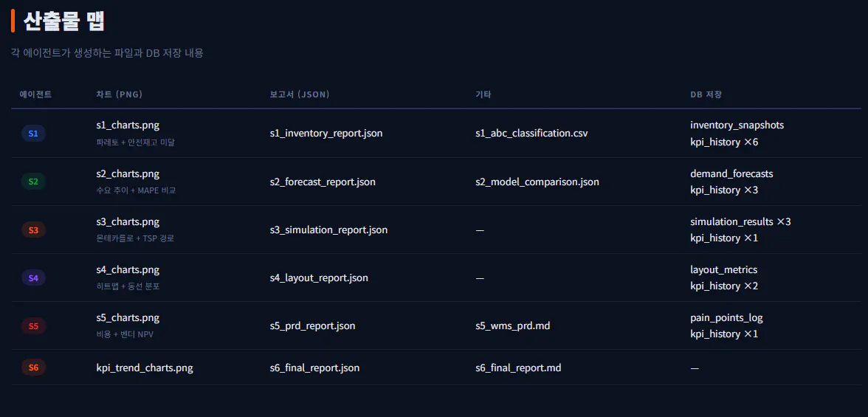
Task: Click the S6 agent badge
Action: tap(33, 367)
